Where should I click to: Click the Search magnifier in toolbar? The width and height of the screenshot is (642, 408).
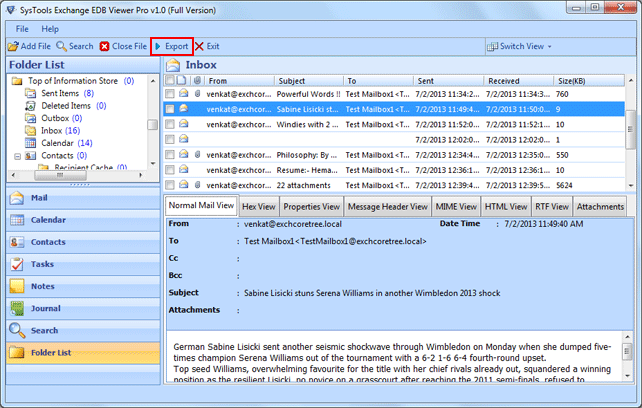point(61,46)
